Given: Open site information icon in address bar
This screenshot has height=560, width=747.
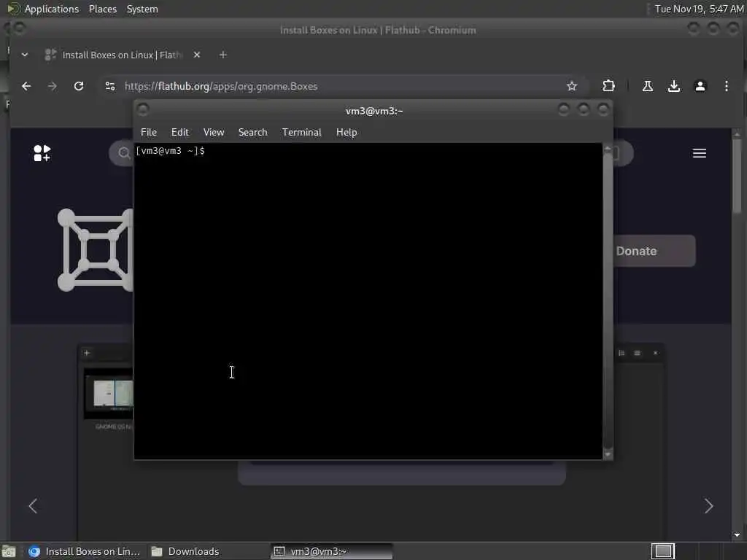Looking at the screenshot, I should (x=110, y=86).
